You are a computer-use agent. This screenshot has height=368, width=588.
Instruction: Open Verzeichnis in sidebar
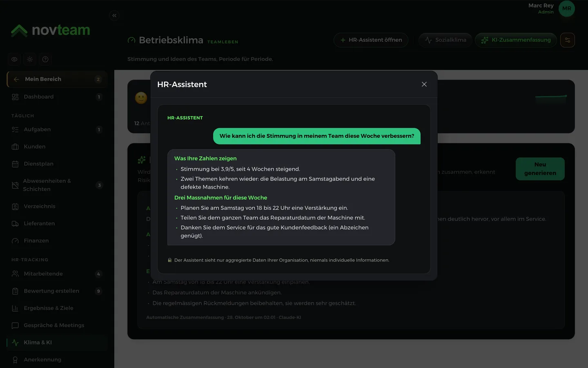point(57,206)
